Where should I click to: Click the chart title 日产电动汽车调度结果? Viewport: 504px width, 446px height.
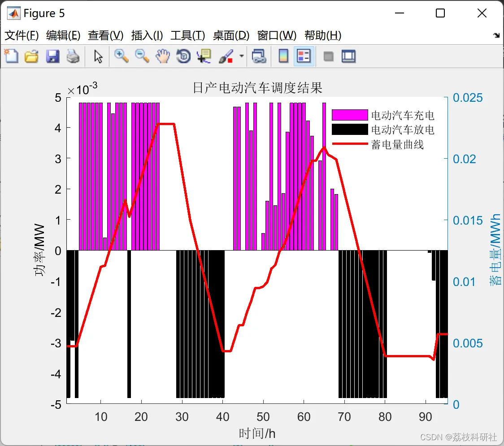pos(257,88)
